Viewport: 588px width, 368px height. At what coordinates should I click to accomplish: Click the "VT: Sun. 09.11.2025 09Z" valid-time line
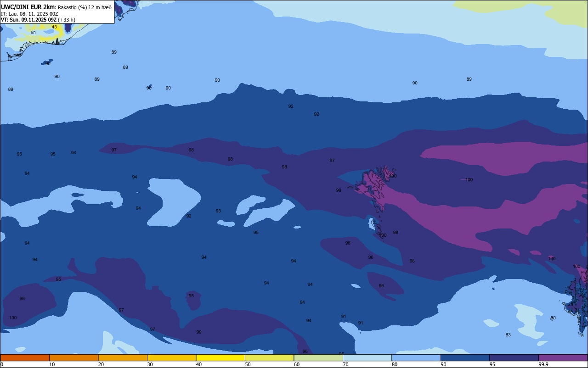click(28, 20)
